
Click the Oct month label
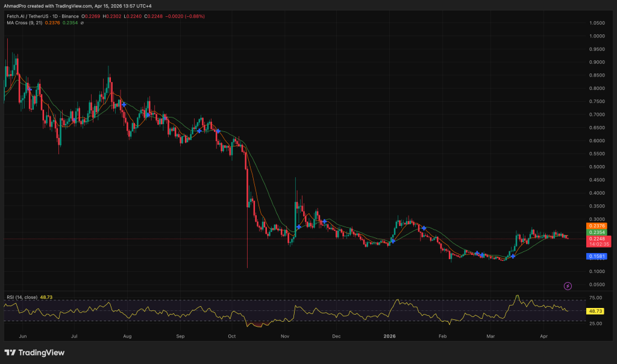[x=232, y=337]
